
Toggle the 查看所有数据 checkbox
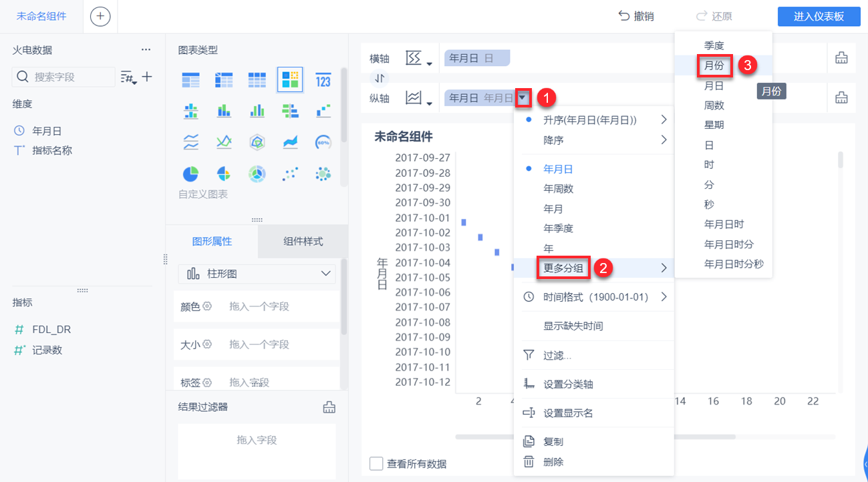tap(376, 463)
